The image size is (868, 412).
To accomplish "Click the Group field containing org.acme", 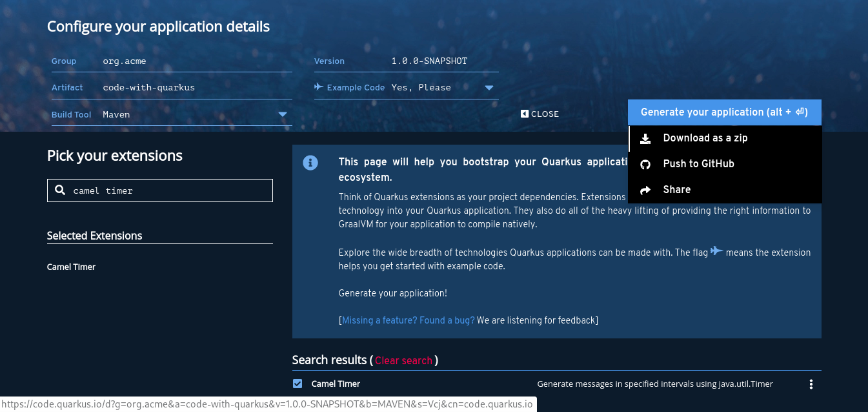I will [172, 61].
